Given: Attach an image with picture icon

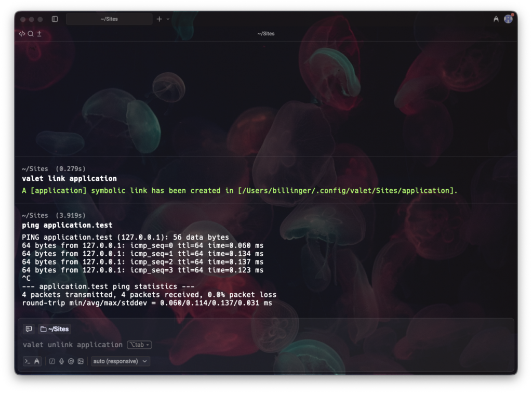Looking at the screenshot, I should point(81,361).
